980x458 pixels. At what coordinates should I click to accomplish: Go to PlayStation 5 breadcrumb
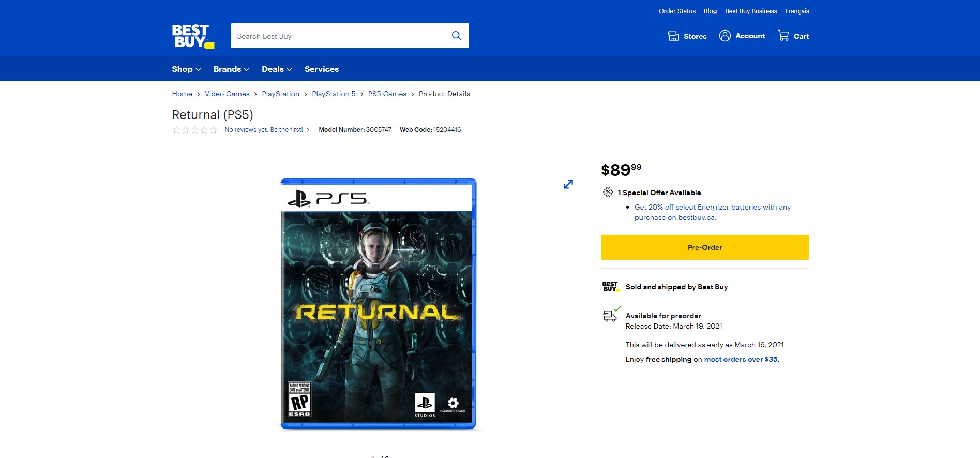click(334, 94)
